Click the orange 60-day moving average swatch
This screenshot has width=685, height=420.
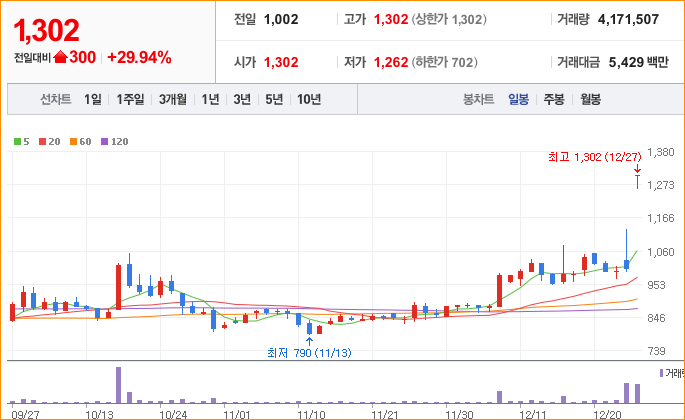(73, 142)
